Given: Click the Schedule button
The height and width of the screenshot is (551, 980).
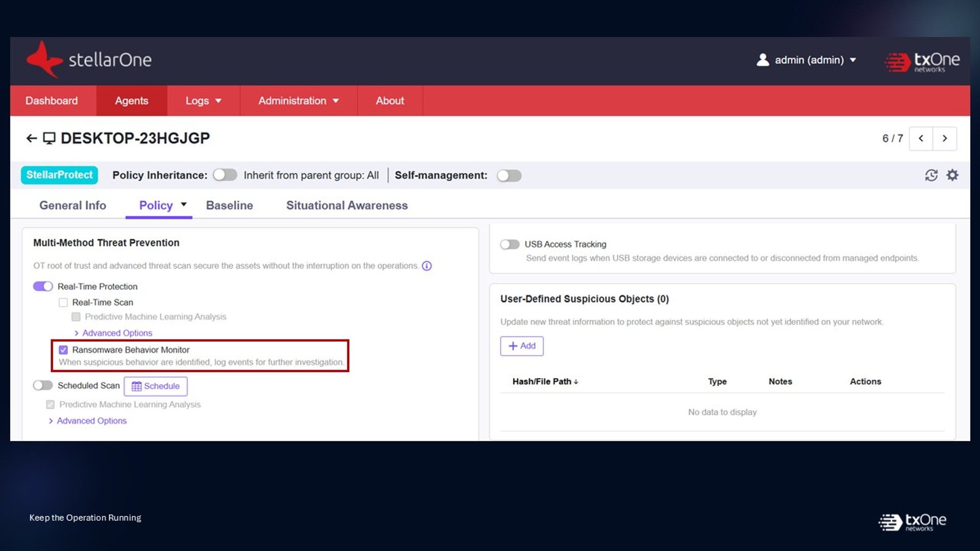Looking at the screenshot, I should (x=156, y=386).
